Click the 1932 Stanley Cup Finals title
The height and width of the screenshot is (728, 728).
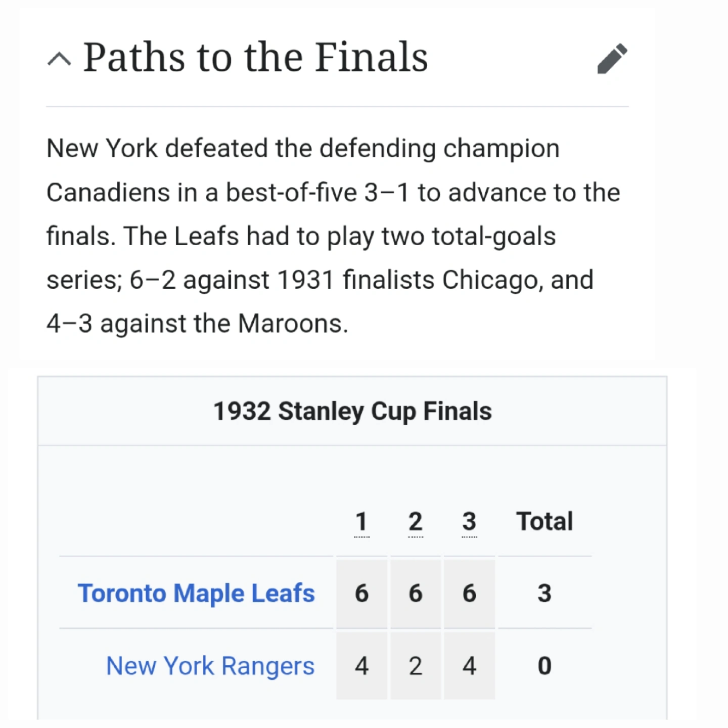[x=352, y=411]
